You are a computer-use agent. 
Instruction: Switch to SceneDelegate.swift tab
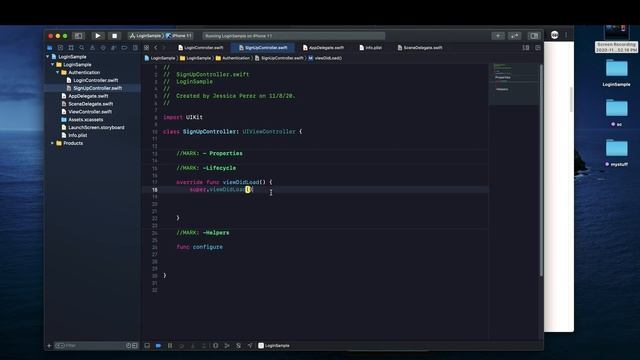(x=420, y=48)
